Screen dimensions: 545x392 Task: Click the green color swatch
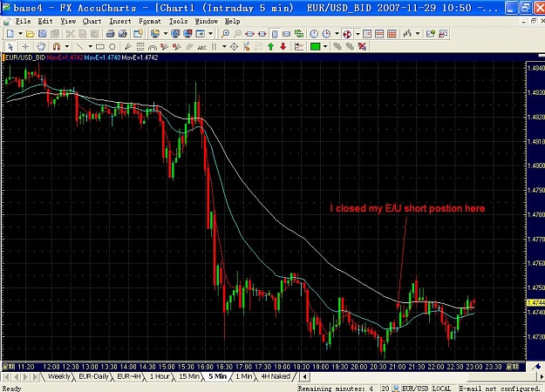pyautogui.click(x=316, y=46)
